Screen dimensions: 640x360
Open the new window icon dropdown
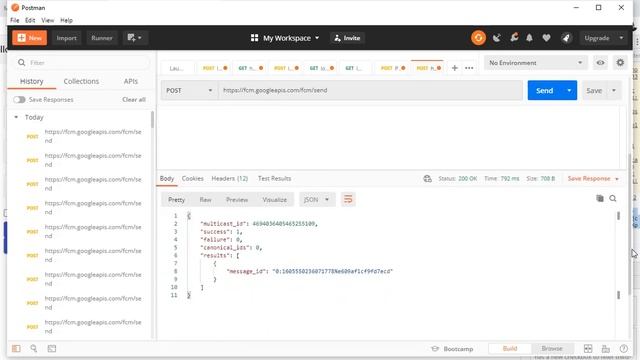click(134, 38)
